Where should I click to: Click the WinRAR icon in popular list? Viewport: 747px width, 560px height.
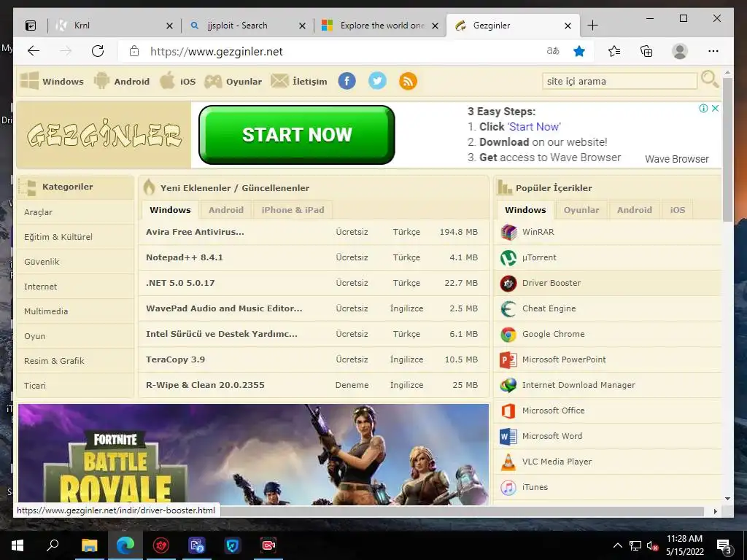coord(508,233)
